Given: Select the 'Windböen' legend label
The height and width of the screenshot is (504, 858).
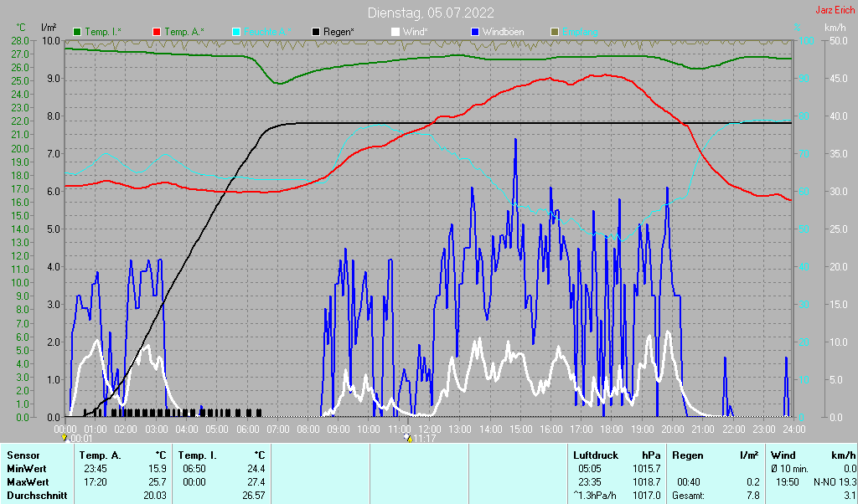Looking at the screenshot, I should coord(503,33).
